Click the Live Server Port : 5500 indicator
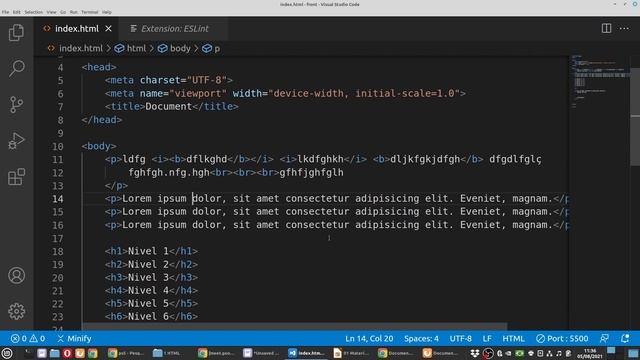The width and height of the screenshot is (640, 360). [x=562, y=338]
